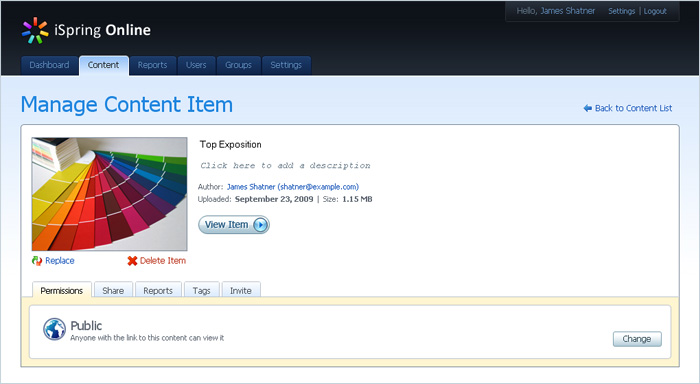Follow the Back to Content List link
700x384 pixels.
click(633, 108)
